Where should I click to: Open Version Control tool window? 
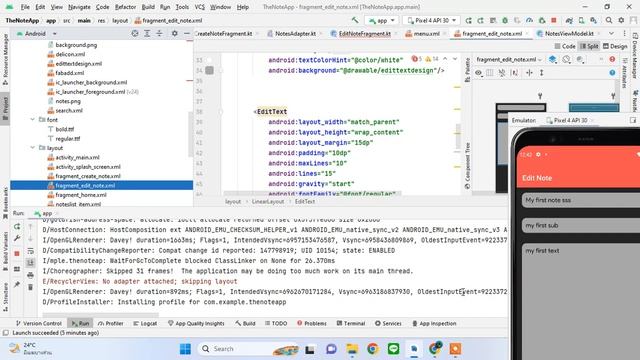point(38,323)
